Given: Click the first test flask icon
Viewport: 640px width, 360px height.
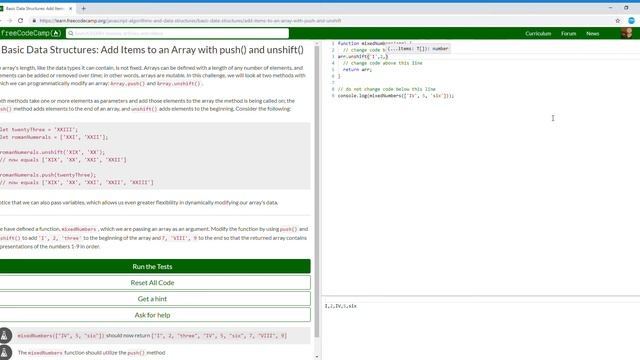Looking at the screenshot, I should [x=5, y=336].
